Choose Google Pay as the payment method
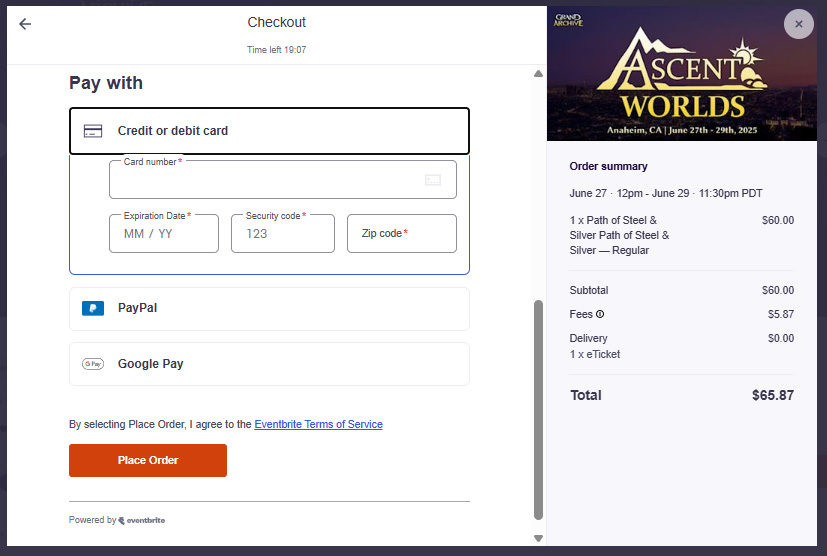Viewport: 827px width, 556px height. (x=269, y=364)
